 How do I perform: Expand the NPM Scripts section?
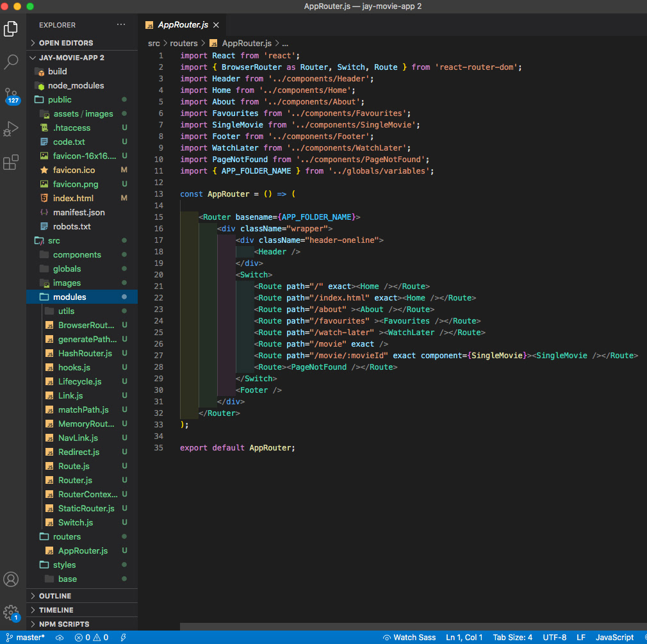[x=64, y=624]
